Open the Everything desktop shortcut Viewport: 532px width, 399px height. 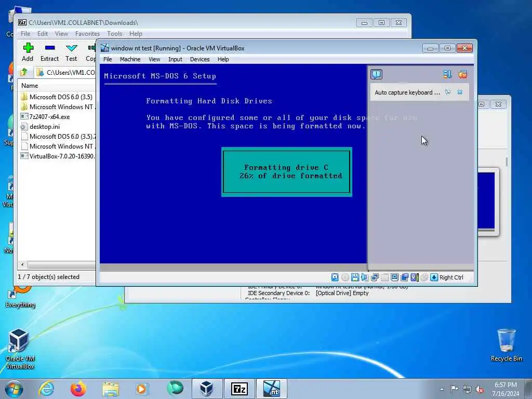[20, 296]
